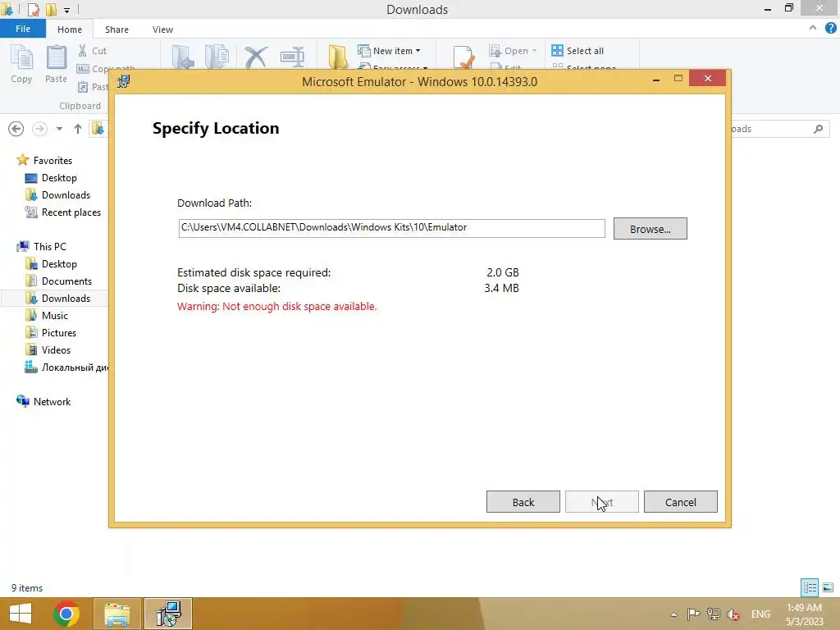The width and height of the screenshot is (840, 630).
Task: Open recent locations dropdown arrow
Action: click(x=59, y=129)
